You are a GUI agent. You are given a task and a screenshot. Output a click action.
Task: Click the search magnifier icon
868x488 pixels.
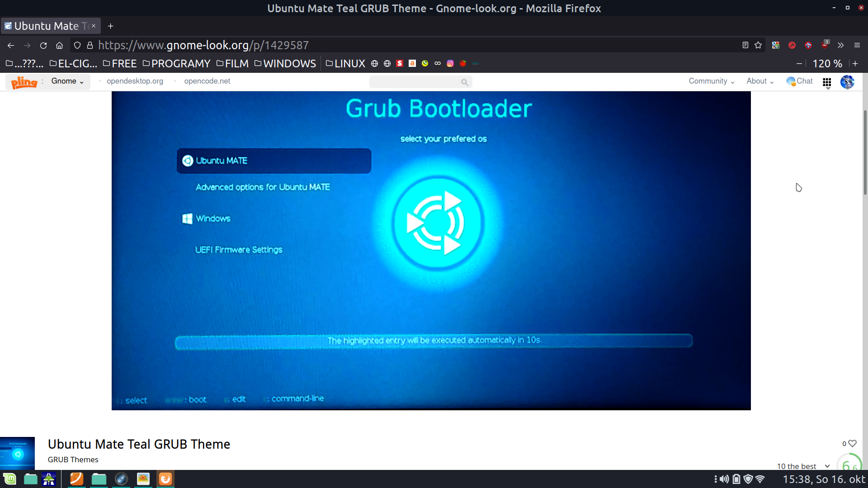[464, 82]
